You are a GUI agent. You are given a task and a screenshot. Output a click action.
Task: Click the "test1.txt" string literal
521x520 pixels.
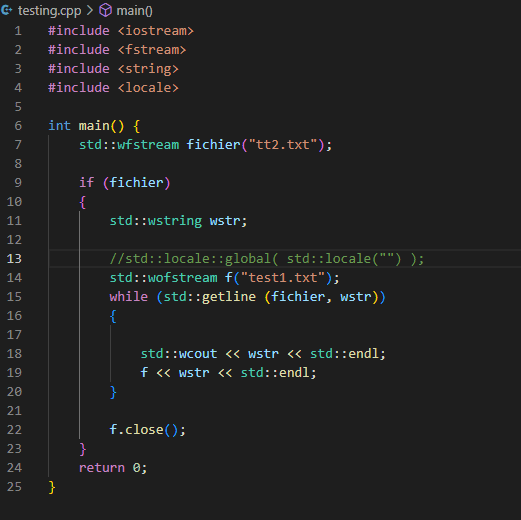[282, 278]
